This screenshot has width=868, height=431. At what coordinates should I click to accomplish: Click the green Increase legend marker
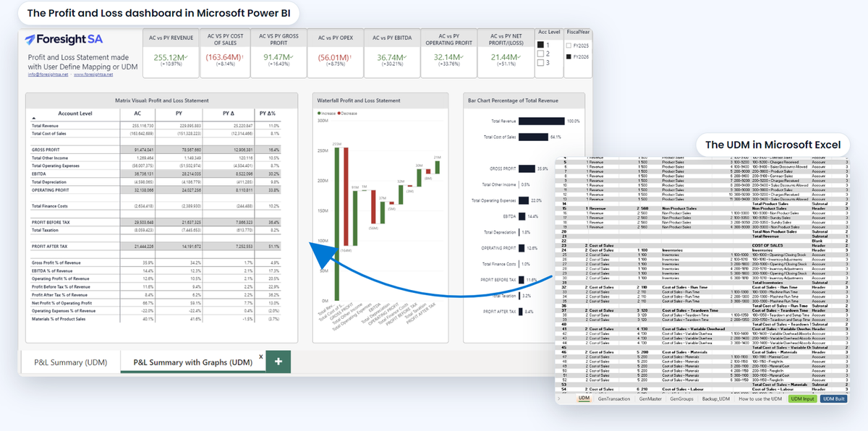point(319,114)
